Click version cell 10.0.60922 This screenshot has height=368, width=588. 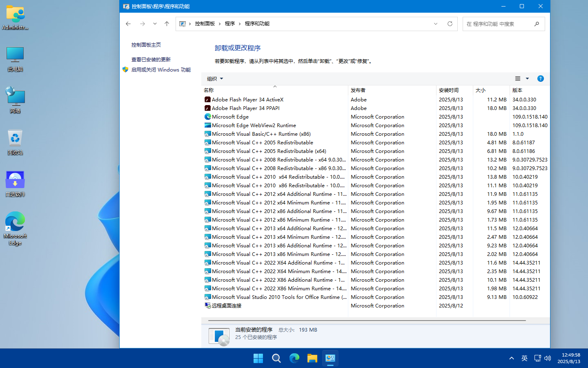[525, 297]
